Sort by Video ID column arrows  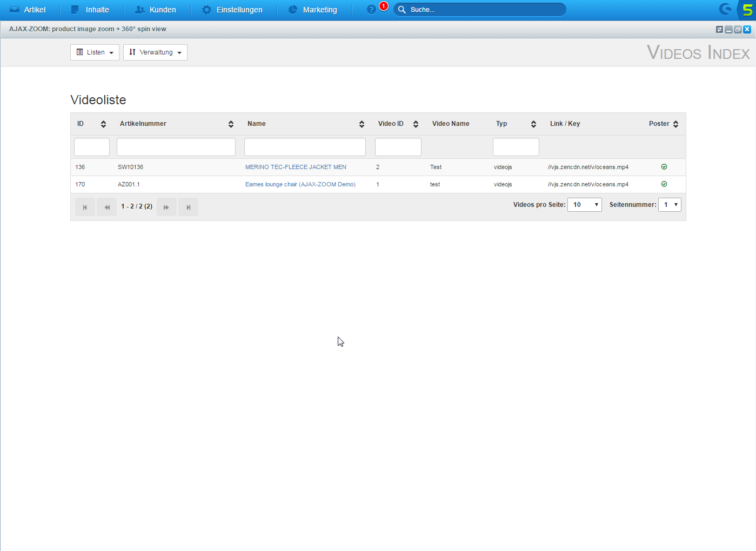pos(416,124)
